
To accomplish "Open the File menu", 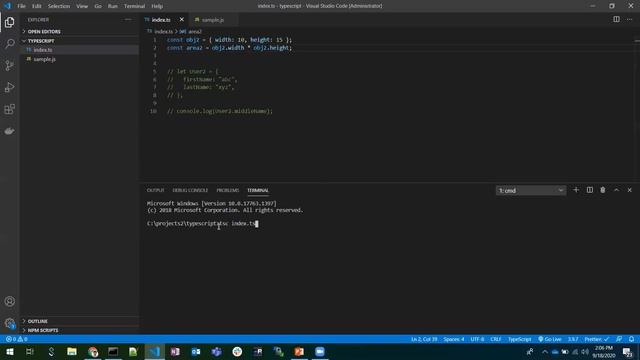I will 21,6.
